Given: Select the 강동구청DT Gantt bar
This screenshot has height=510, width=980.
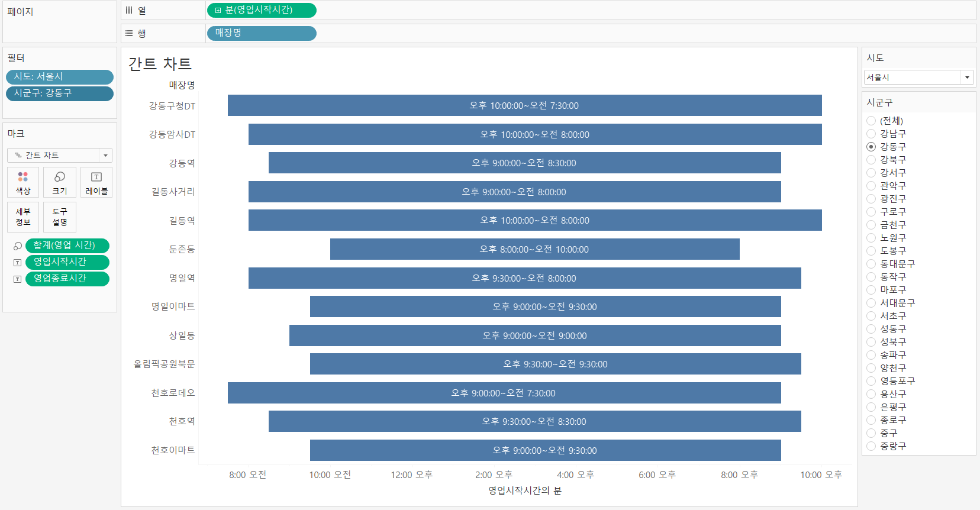Looking at the screenshot, I should point(525,105).
